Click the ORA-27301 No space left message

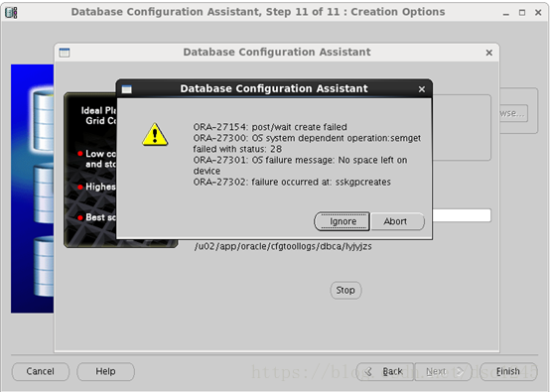300,166
